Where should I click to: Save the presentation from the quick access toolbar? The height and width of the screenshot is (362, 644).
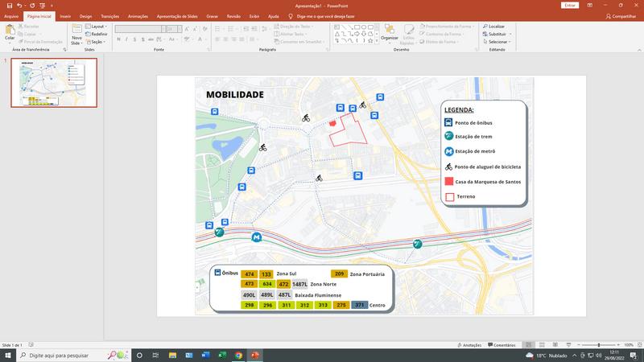click(x=10, y=6)
